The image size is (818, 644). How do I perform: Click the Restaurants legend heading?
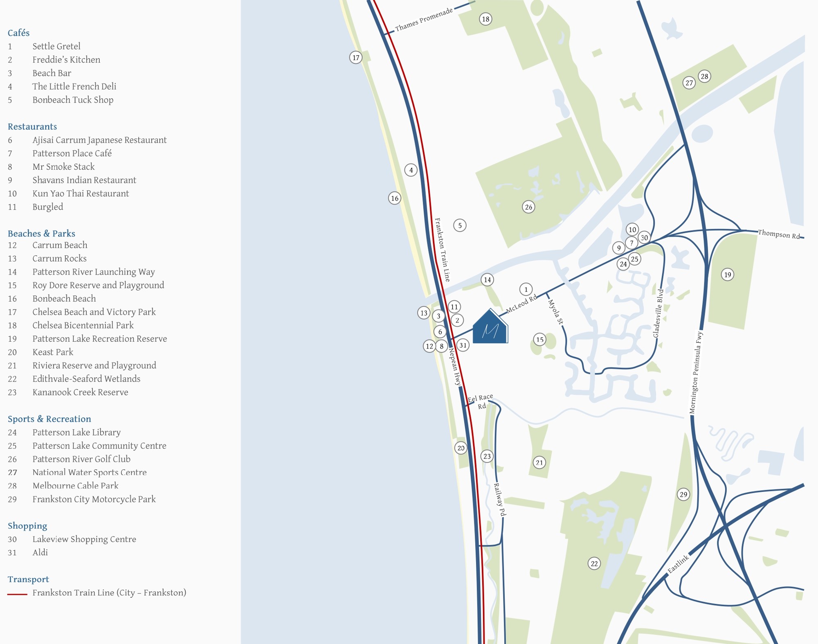tap(32, 126)
